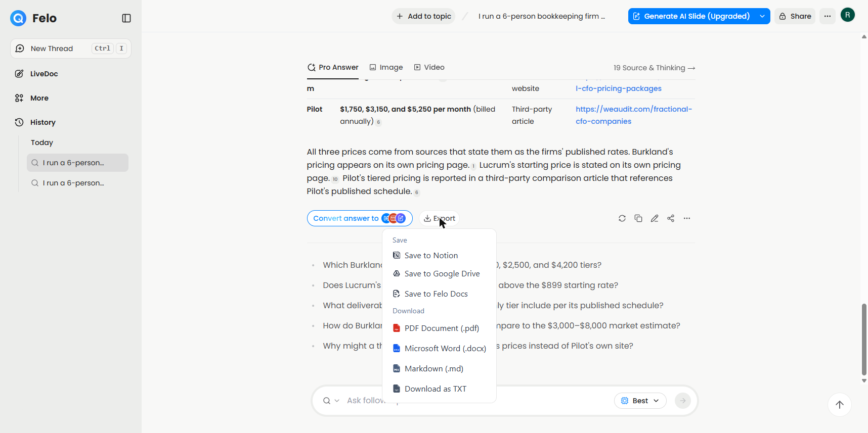Select the highlighted 'I run a 6-person' thread

[77, 163]
